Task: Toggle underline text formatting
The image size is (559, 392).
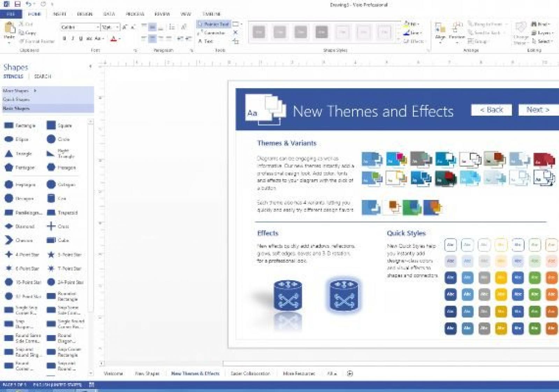Action: pyautogui.click(x=81, y=38)
